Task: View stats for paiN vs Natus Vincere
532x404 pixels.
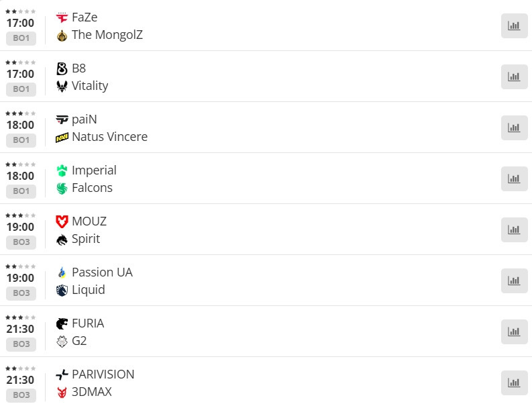Action: (514, 128)
